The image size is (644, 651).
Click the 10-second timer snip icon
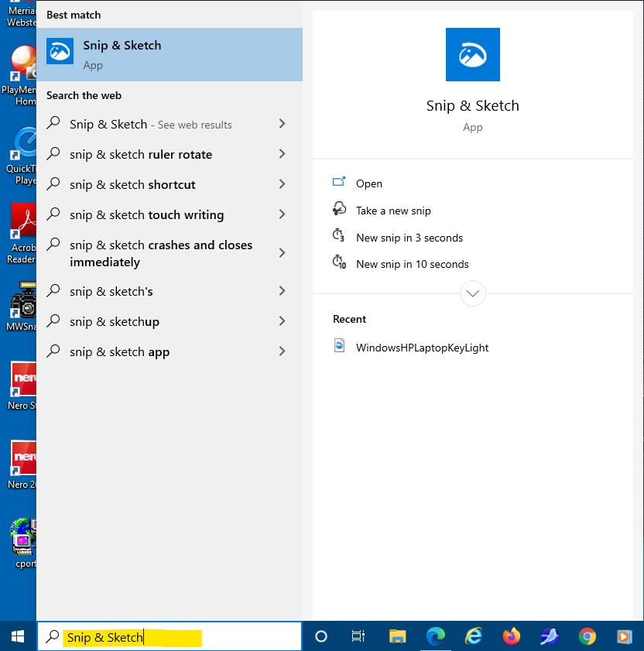pyautogui.click(x=339, y=262)
